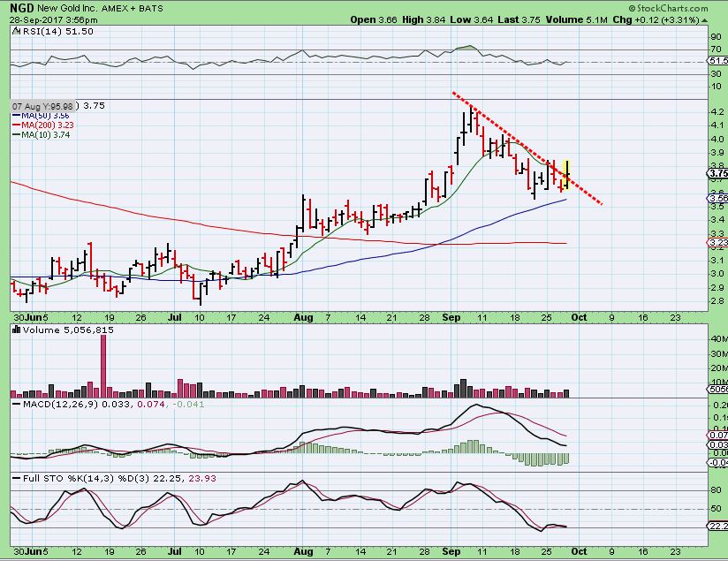Click the Last 3.75 value in header
The width and height of the screenshot is (728, 561).
coord(519,19)
